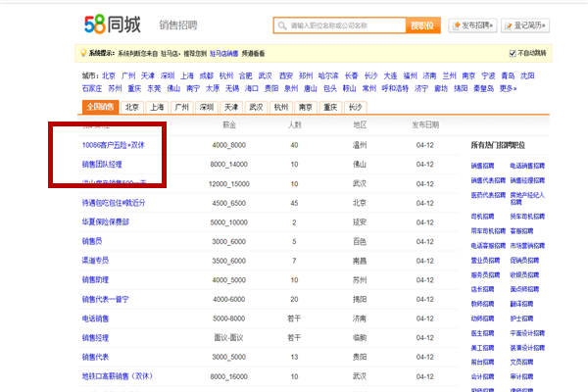
Task: Open 房地产经纪人招聘 in the hot jobs sidebar
Action: (x=527, y=198)
